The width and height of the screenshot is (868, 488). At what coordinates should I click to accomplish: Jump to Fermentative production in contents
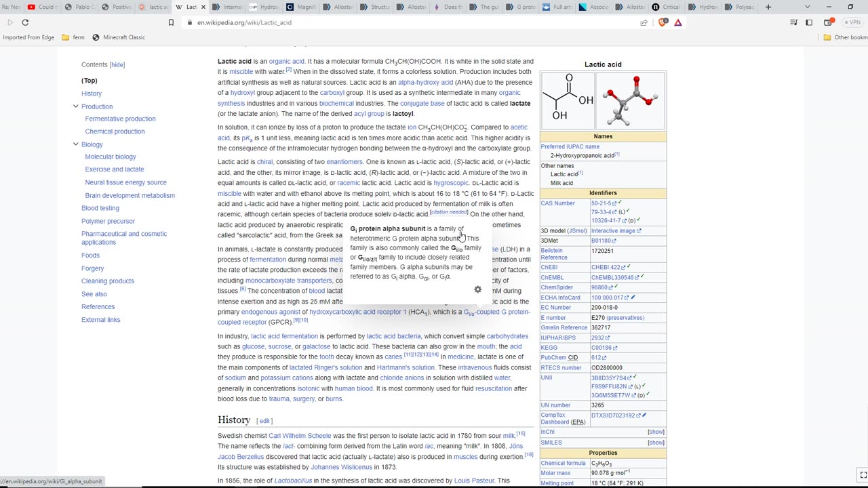(x=120, y=119)
